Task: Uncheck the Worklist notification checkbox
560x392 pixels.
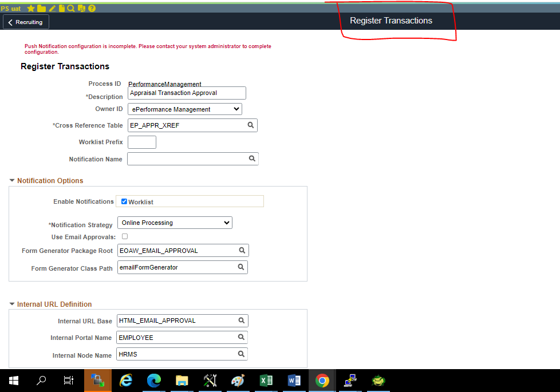Action: (x=124, y=201)
